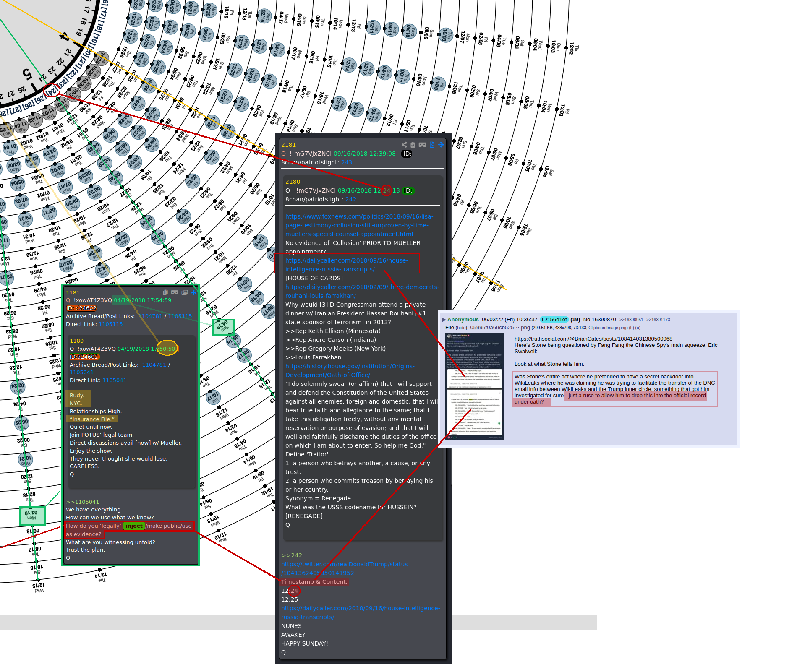Click the green Anonymous poster name
Viewport: 797px width, 672px height.
pyautogui.click(x=463, y=320)
